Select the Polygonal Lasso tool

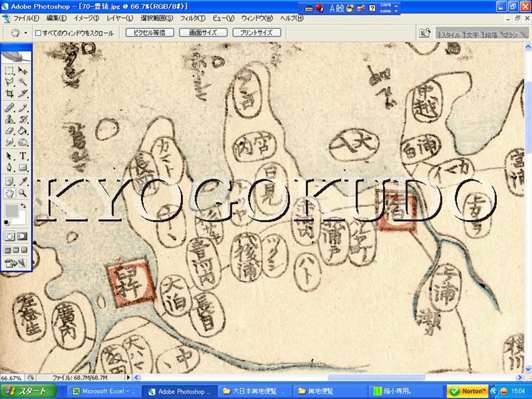pyautogui.click(x=9, y=82)
